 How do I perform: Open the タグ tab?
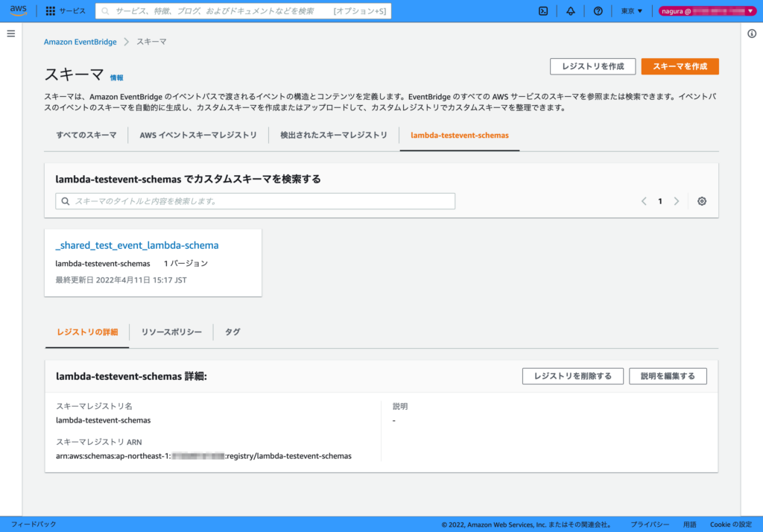[x=232, y=332]
